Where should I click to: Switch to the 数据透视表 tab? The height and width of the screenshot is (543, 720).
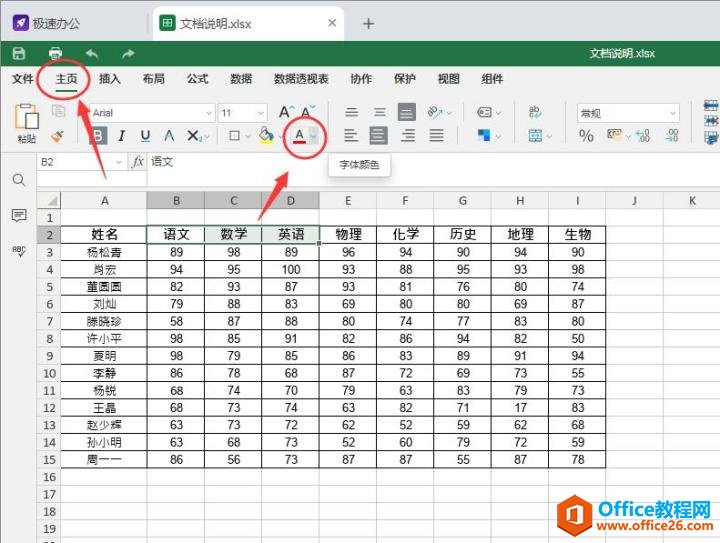click(x=301, y=79)
